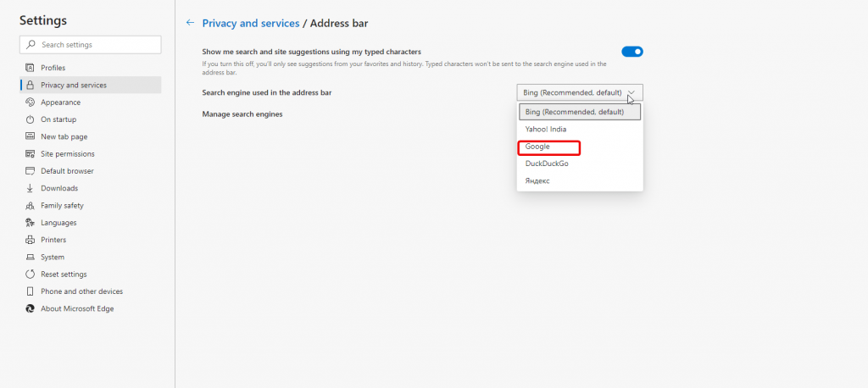Click the New tab page icon

[30, 136]
